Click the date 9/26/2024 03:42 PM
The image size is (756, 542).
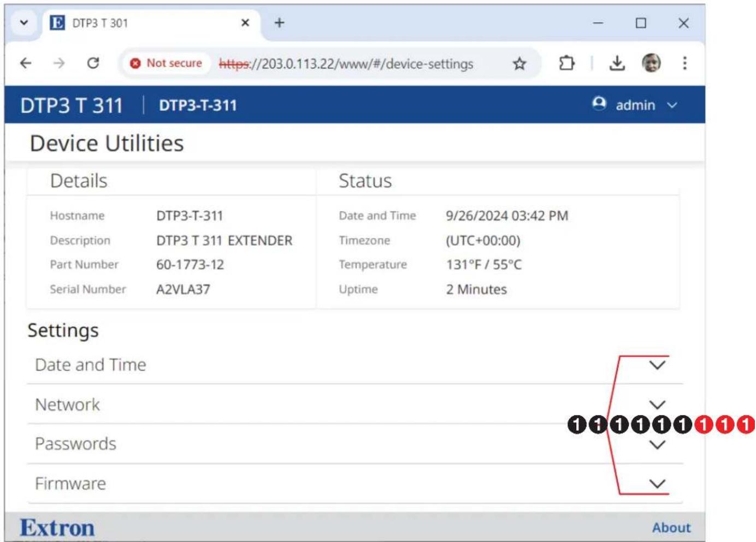507,216
